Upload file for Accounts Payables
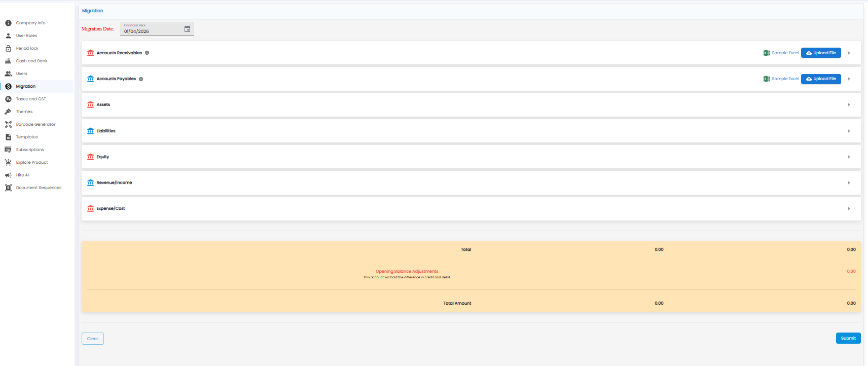 tap(821, 79)
